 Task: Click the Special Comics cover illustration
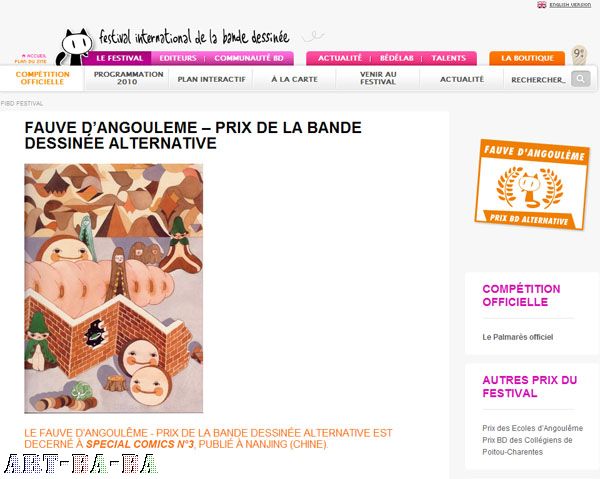pyautogui.click(x=114, y=288)
